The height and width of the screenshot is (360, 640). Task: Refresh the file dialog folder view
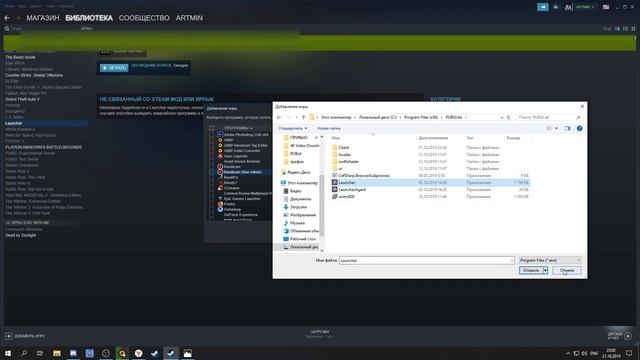click(x=509, y=117)
